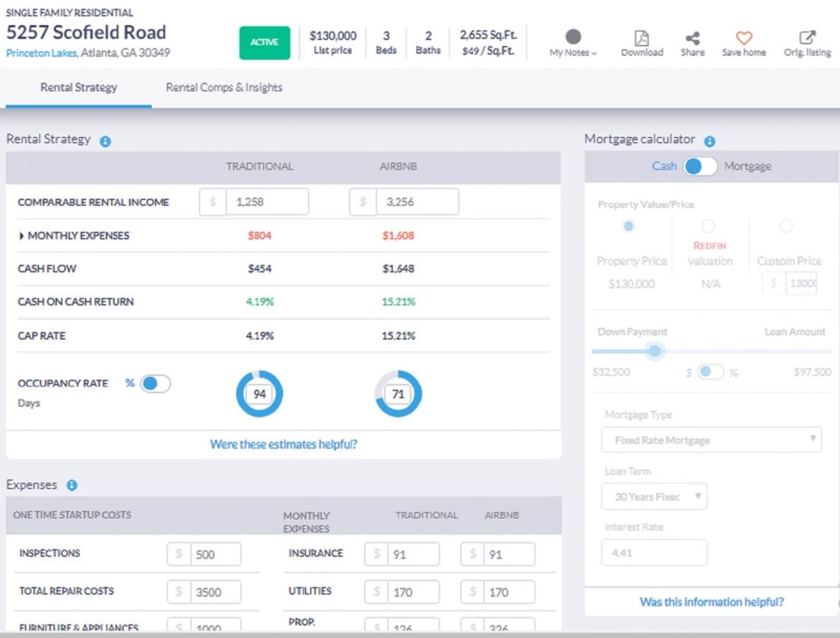Click the Princeton Lakes neighborhood link
This screenshot has width=840, height=638.
point(42,53)
